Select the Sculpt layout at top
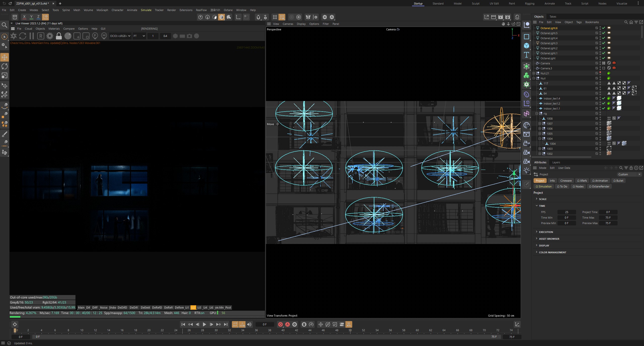 tap(475, 4)
